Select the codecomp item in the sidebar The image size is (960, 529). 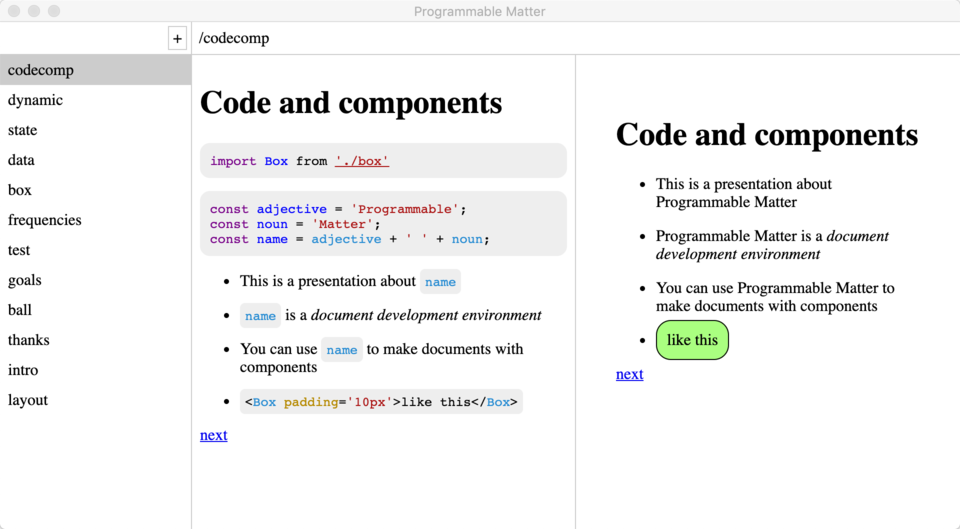click(96, 70)
